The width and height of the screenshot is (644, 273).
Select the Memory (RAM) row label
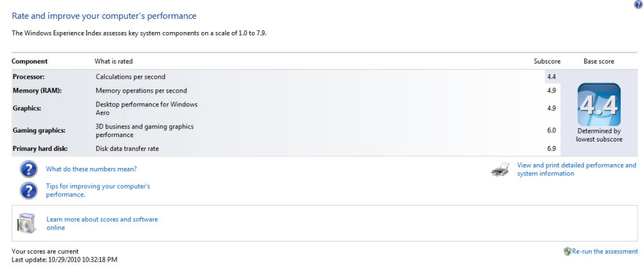click(x=38, y=91)
